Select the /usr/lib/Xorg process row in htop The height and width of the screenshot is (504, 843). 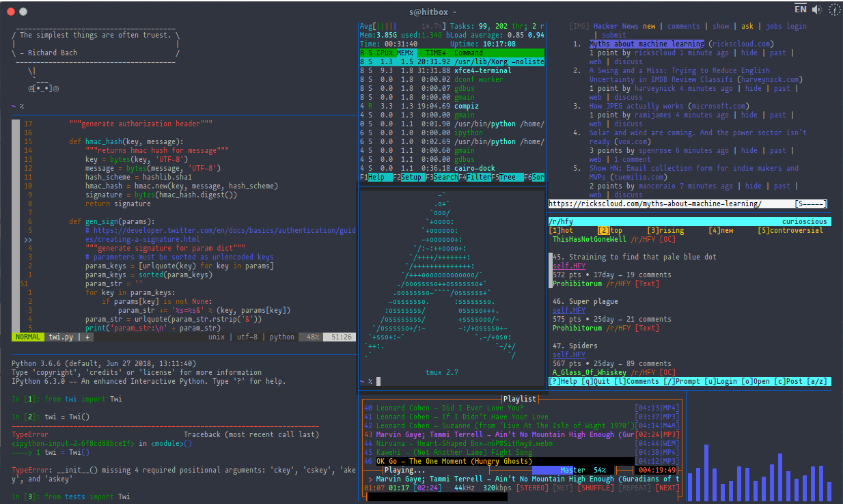click(x=452, y=61)
